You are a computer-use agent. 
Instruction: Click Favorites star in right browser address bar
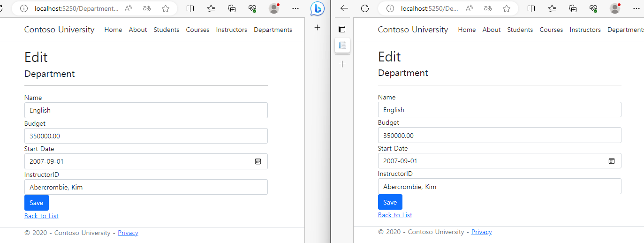pos(507,8)
